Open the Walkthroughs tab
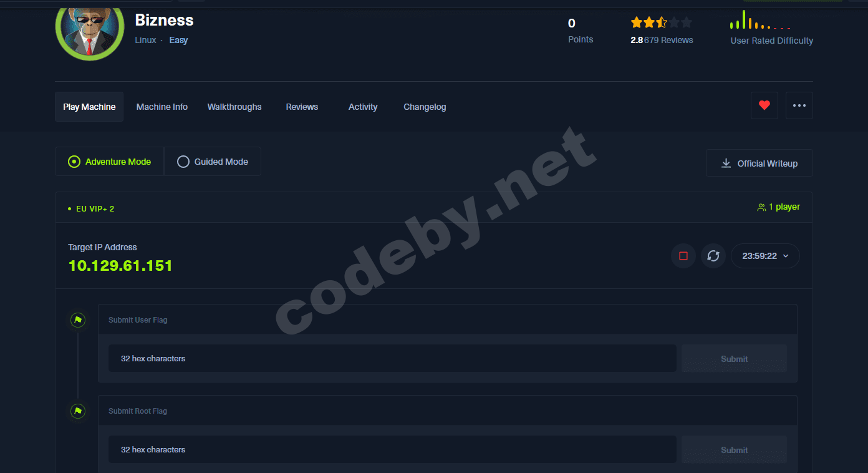 (x=234, y=107)
